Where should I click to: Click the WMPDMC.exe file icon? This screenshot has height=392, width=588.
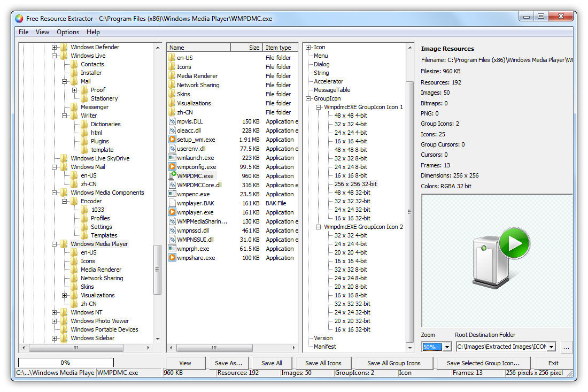(172, 176)
